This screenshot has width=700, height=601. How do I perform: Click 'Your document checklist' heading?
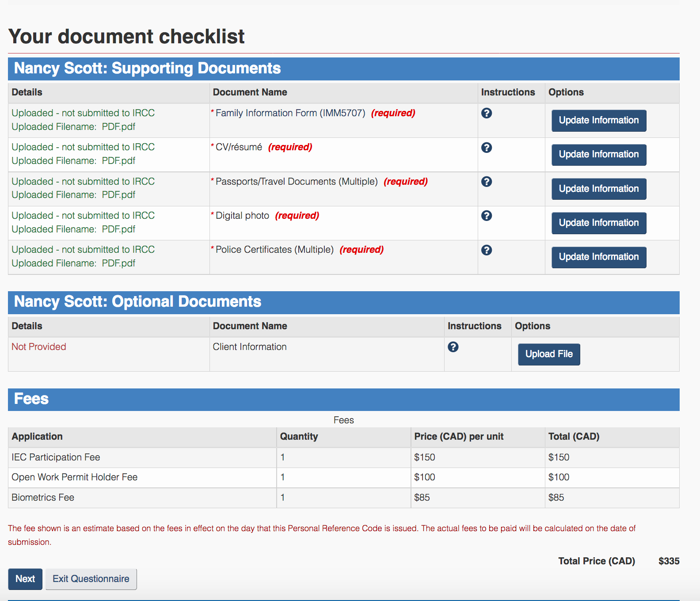click(126, 36)
